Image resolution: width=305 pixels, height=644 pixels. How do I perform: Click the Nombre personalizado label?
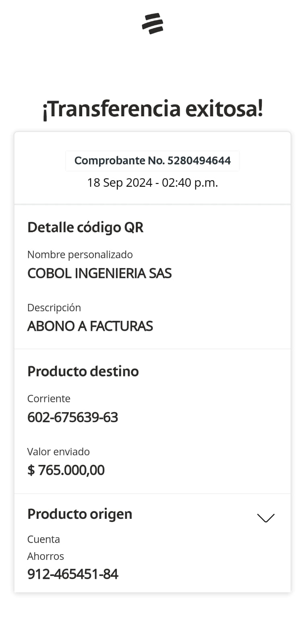[x=80, y=254]
